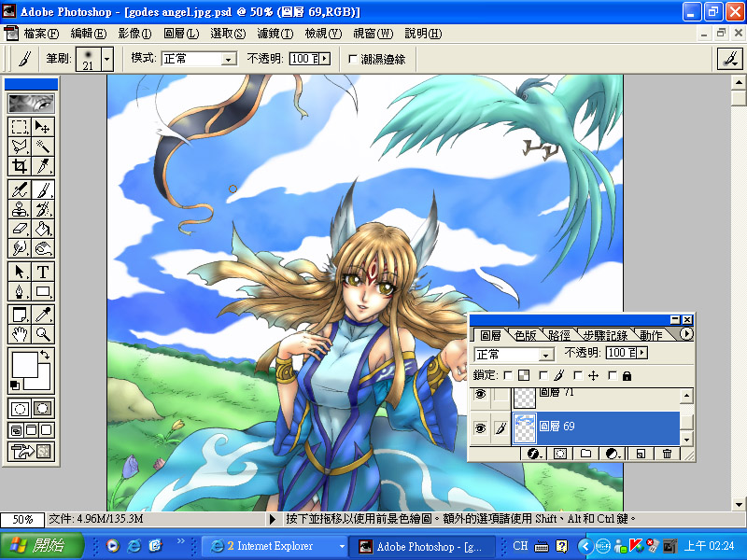Click the Adobe Photoshop taskbar button
The image size is (747, 560).
tap(422, 546)
